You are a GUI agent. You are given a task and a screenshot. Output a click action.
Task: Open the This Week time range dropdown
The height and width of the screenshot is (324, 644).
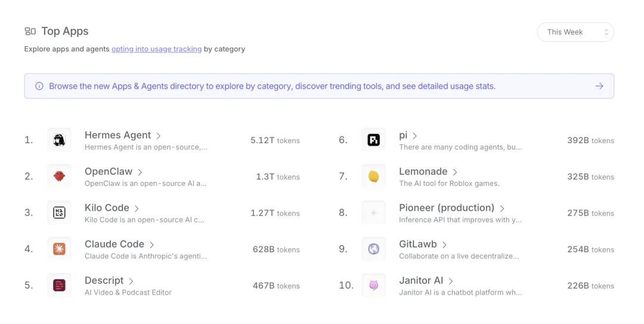point(575,32)
